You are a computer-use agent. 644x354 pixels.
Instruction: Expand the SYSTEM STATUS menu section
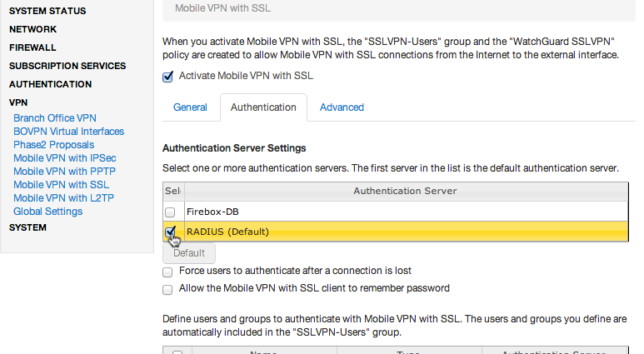point(47,11)
